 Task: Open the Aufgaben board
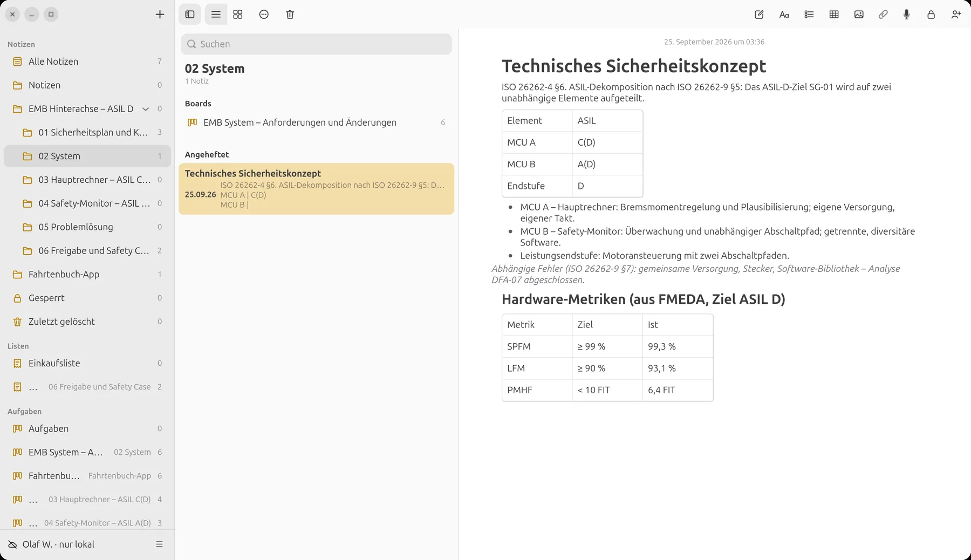[87, 428]
